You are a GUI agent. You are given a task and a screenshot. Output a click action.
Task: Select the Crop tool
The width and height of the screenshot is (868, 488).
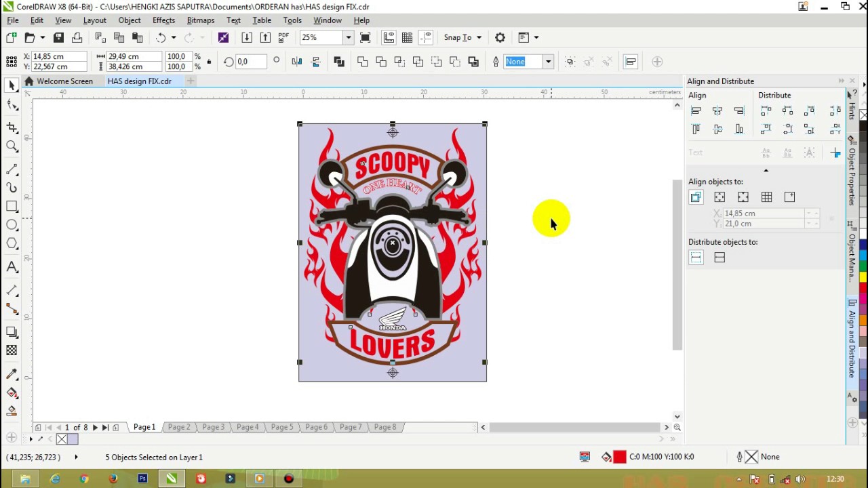tap(12, 127)
